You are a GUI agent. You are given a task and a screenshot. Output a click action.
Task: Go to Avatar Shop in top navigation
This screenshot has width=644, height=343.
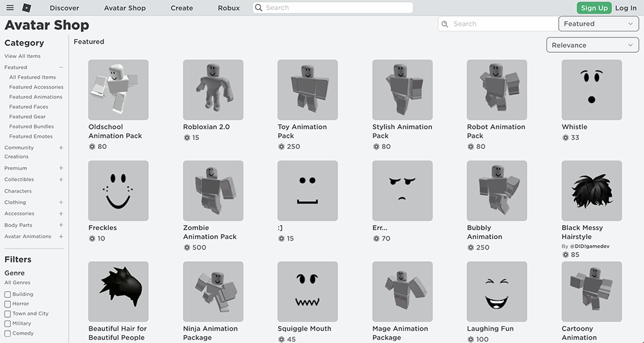coord(125,8)
